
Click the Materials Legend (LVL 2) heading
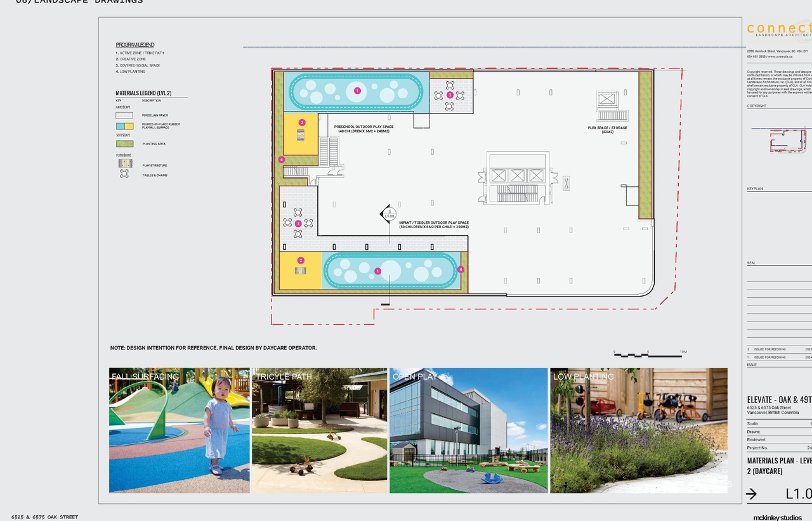coord(143,93)
